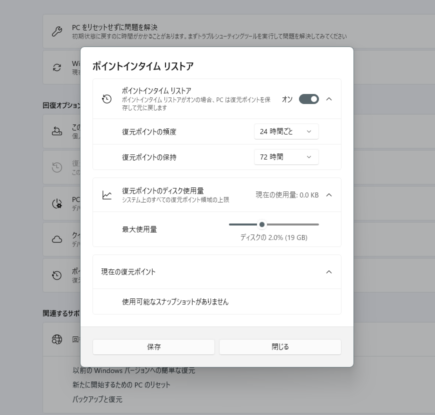Collapse the ポイントインタイム リストア section chevron
Image resolution: width=435 pixels, height=415 pixels.
coord(329,99)
